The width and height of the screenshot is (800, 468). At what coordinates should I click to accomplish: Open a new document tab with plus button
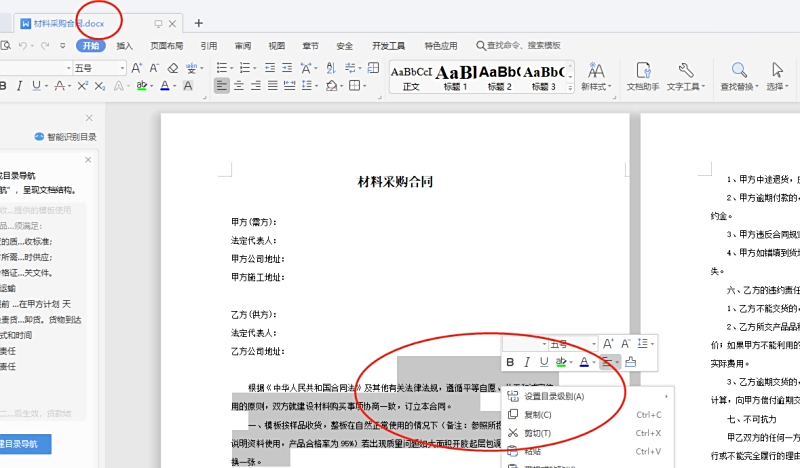(199, 23)
